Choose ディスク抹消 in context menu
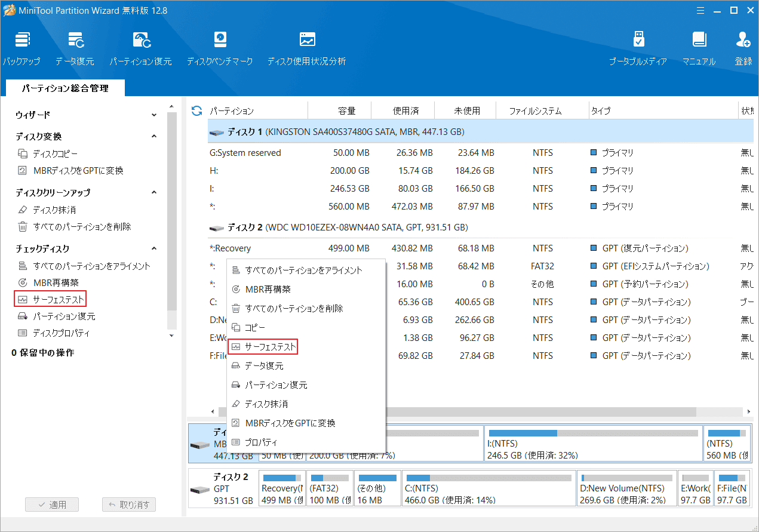Image resolution: width=759 pixels, height=532 pixels. 306,404
